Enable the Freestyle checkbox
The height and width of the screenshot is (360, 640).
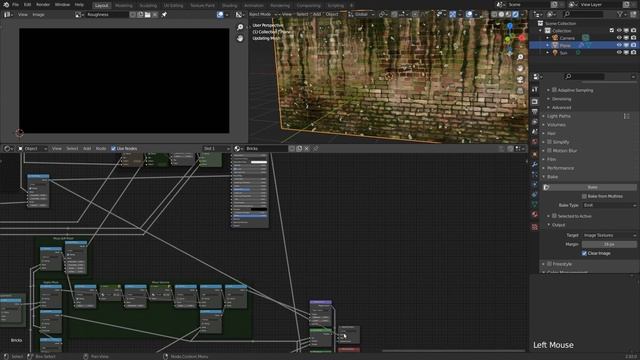(x=549, y=264)
